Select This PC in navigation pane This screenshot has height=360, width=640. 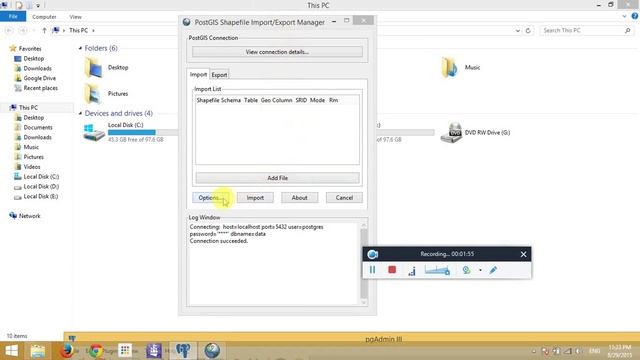[28, 107]
